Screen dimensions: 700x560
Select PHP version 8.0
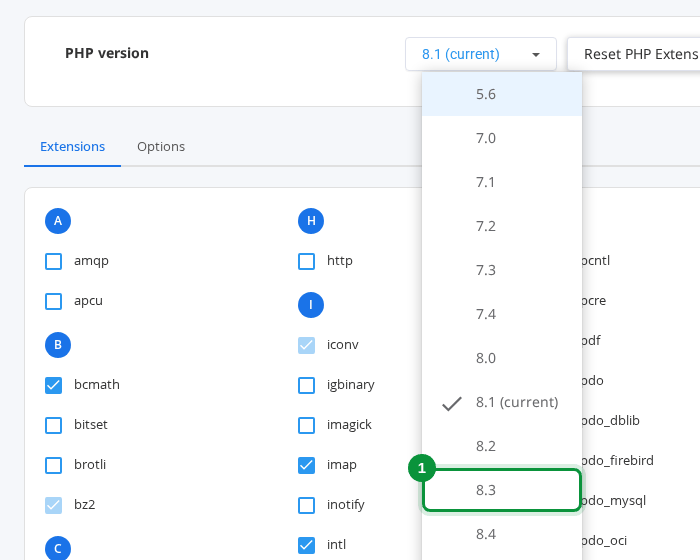click(x=502, y=358)
